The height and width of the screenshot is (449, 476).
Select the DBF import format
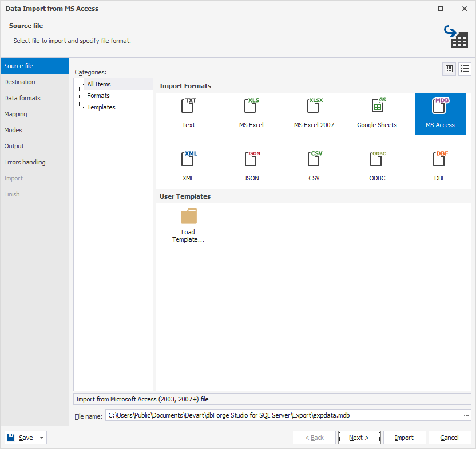click(439, 167)
